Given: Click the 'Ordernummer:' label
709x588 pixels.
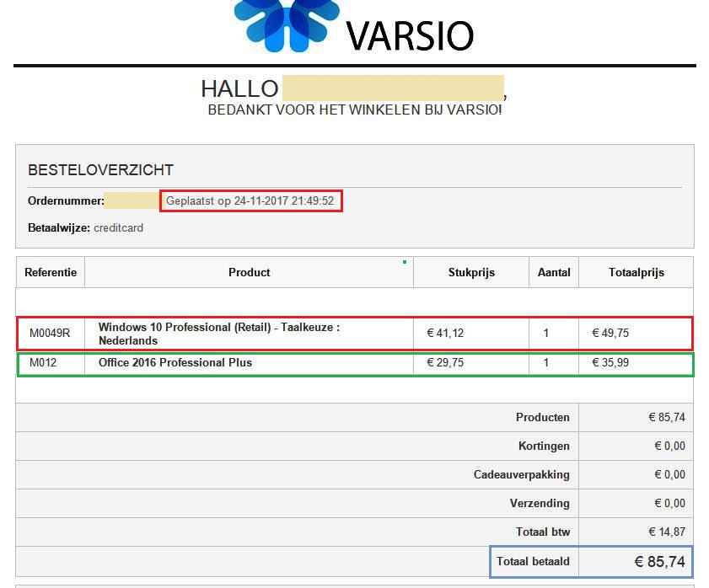Looking at the screenshot, I should coord(66,200).
